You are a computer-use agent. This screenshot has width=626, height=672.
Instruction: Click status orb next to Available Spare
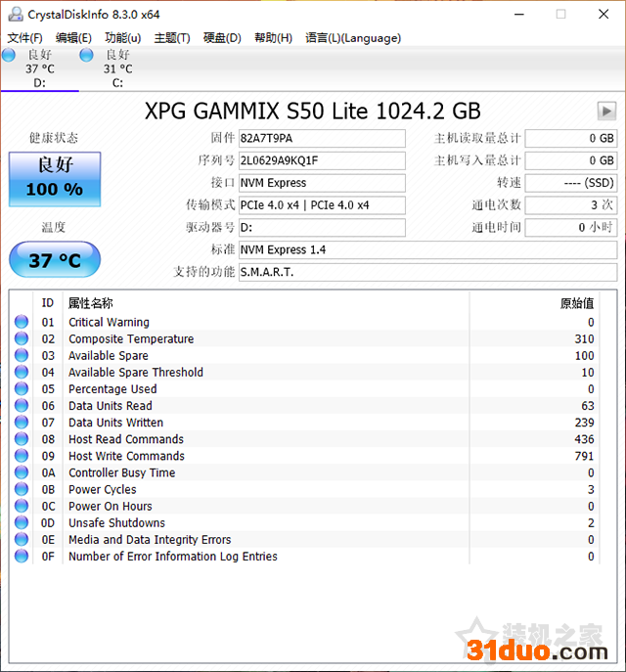[22, 355]
